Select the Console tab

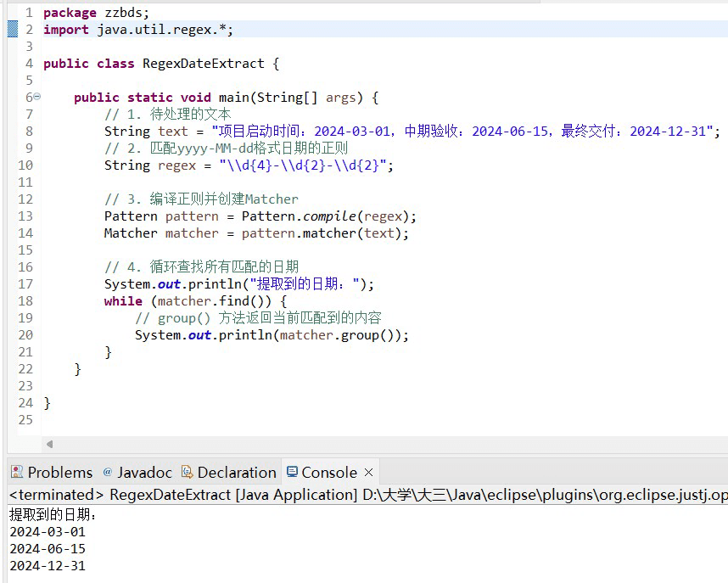pyautogui.click(x=328, y=473)
